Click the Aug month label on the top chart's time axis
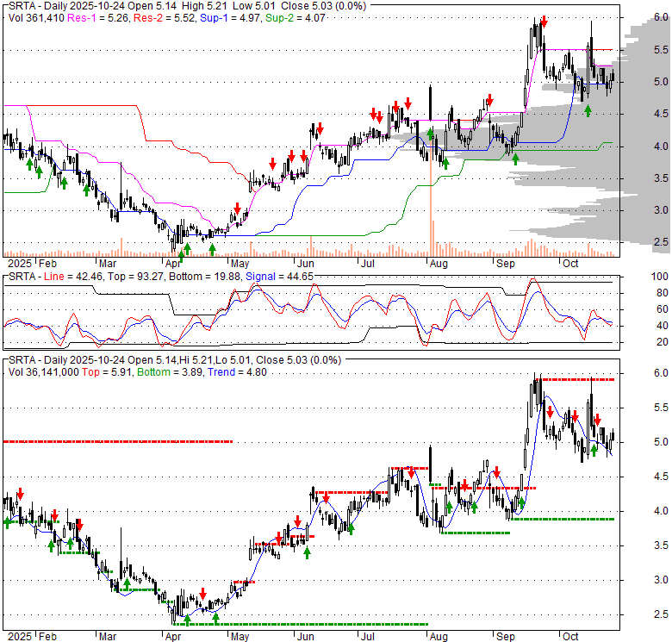Viewport: 672px width, 642px height. pos(439,262)
